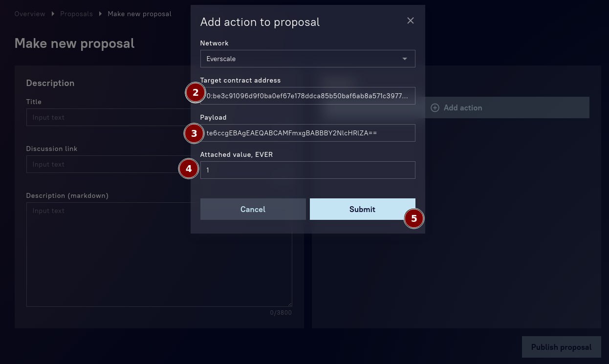Click step marker number 5
Viewport: 609px width, 364px height.
point(414,218)
